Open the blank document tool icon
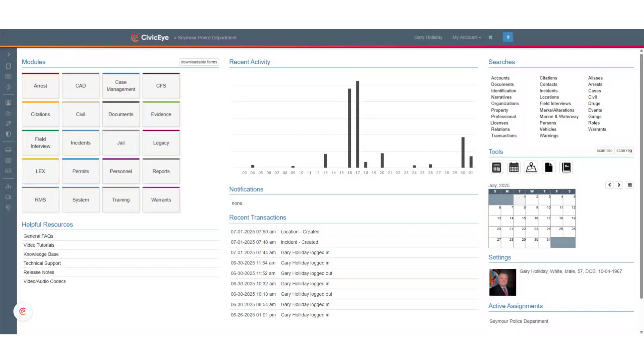The height and width of the screenshot is (362, 644). pyautogui.click(x=549, y=167)
